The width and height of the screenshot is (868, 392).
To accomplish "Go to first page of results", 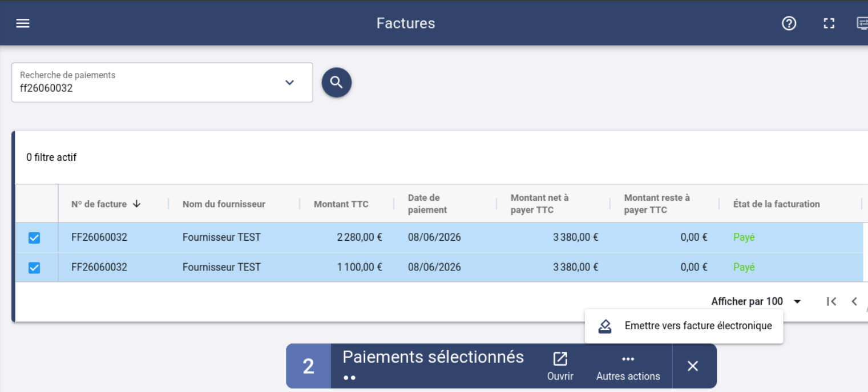I will (831, 301).
